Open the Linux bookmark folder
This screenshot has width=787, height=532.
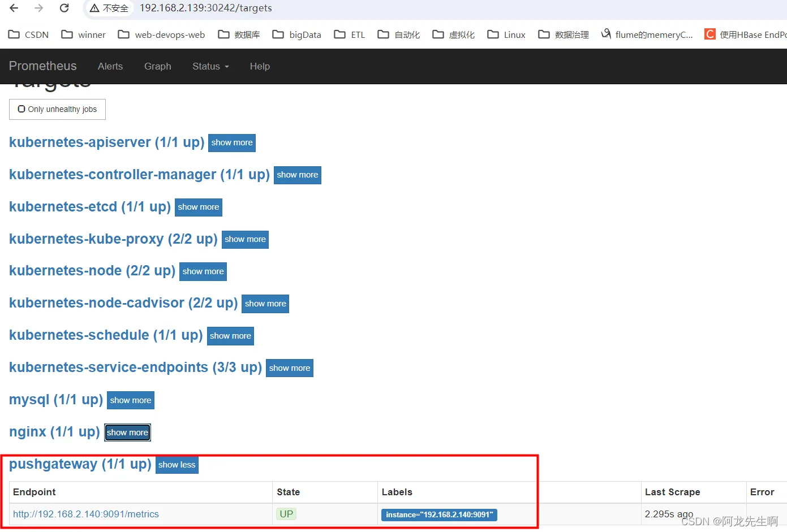click(x=506, y=34)
